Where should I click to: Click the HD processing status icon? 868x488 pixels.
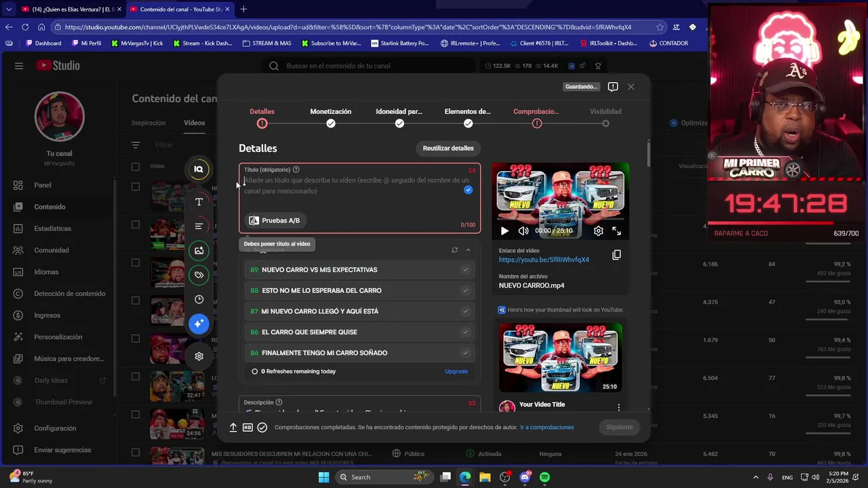(248, 428)
